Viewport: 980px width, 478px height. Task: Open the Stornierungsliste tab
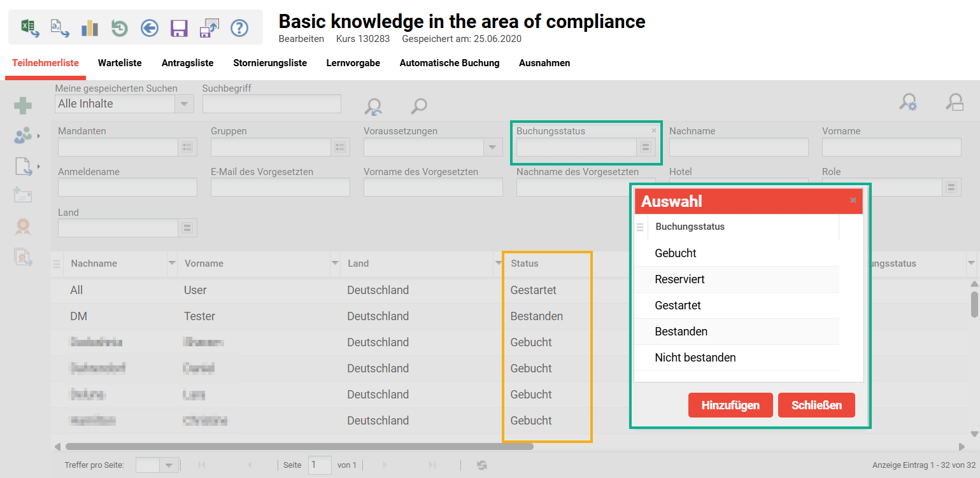[270, 63]
